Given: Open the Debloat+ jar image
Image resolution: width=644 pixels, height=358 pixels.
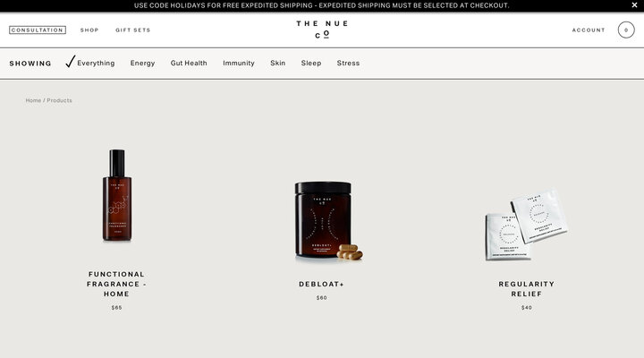Looking at the screenshot, I should point(328,221).
